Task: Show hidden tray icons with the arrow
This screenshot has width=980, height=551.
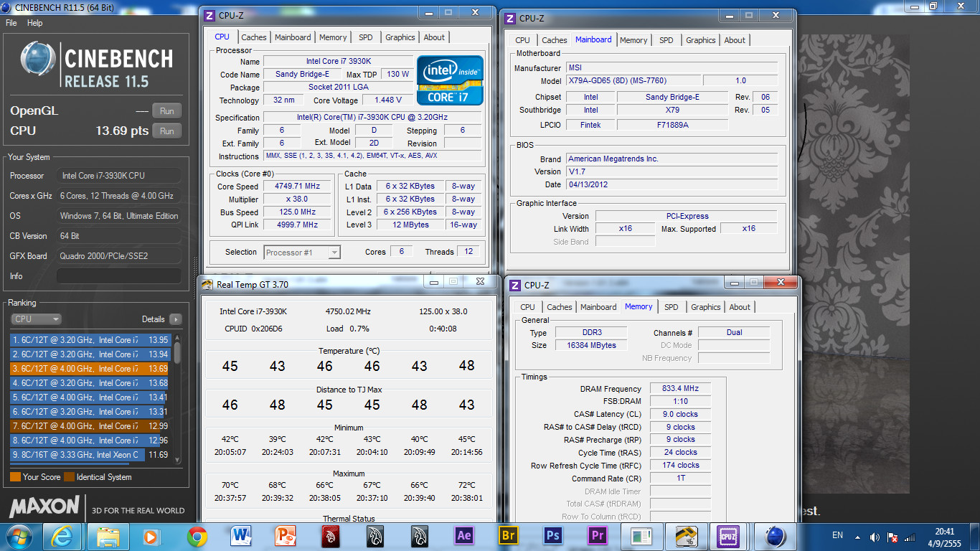Action: [x=858, y=537]
